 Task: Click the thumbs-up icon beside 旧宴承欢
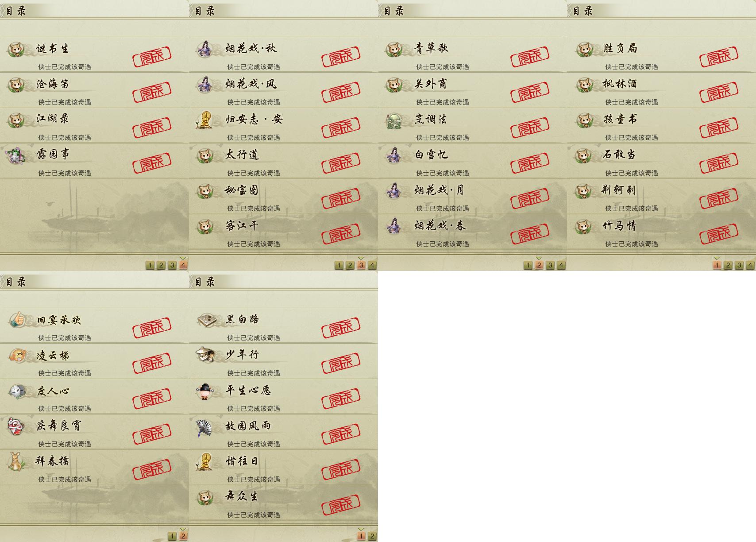click(17, 319)
